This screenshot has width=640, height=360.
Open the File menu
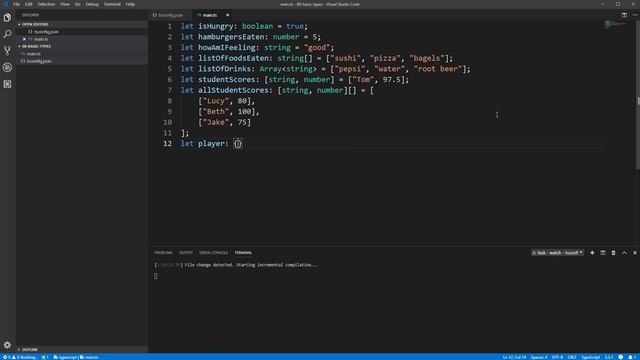[x=16, y=4]
